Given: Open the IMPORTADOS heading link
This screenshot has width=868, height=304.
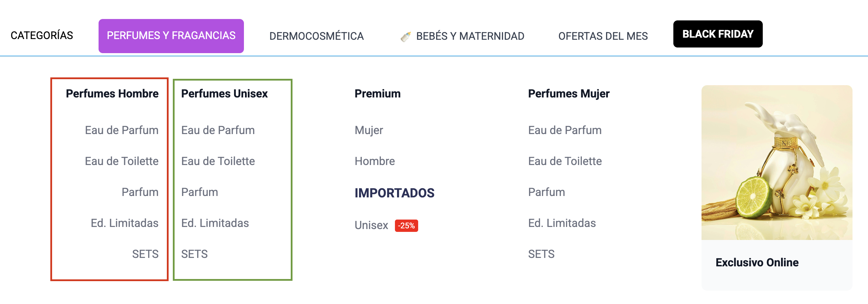Looking at the screenshot, I should point(394,193).
